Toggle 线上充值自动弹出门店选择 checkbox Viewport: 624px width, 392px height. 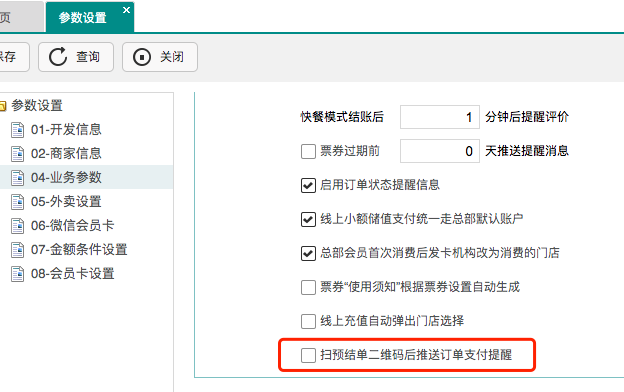[308, 321]
